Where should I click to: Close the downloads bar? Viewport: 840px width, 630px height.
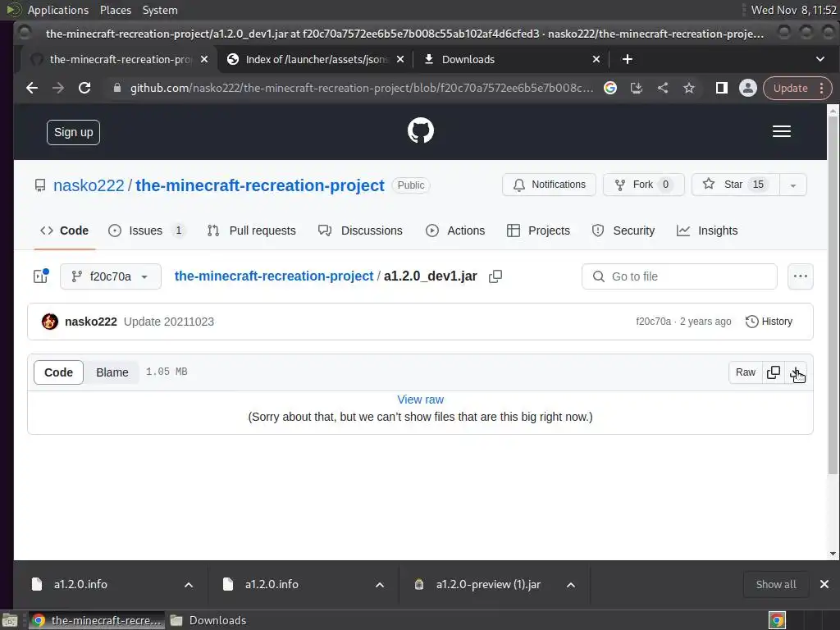(824, 584)
